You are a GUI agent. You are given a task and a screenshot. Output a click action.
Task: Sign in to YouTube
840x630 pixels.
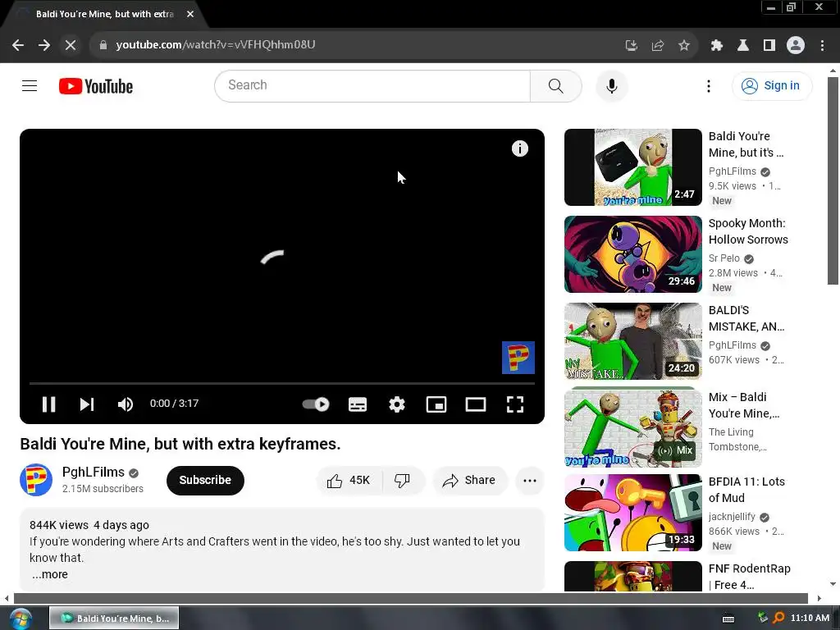tap(772, 85)
